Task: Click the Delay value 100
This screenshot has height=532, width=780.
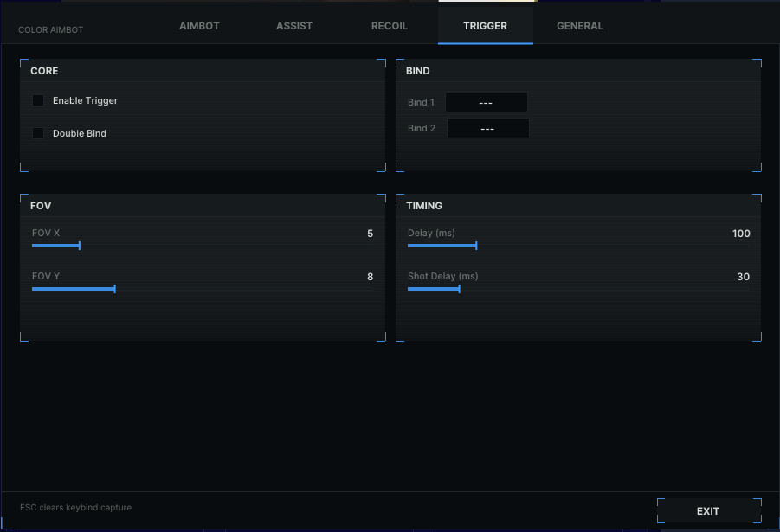Action: 741,234
